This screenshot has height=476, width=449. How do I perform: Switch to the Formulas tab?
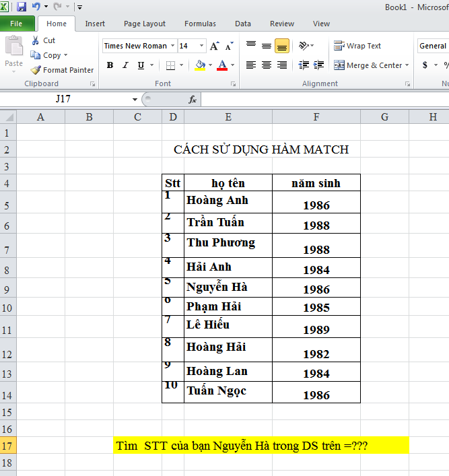tap(200, 24)
